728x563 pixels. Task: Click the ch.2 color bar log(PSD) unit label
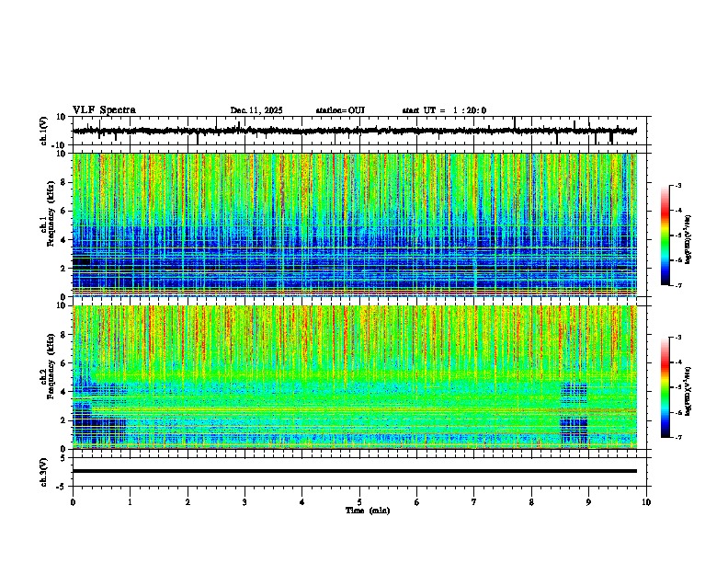click(x=688, y=392)
